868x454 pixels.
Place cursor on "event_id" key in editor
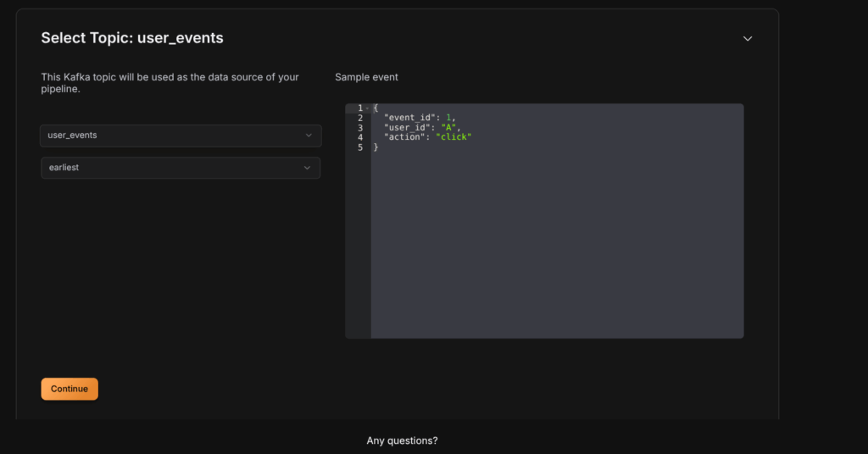point(409,118)
